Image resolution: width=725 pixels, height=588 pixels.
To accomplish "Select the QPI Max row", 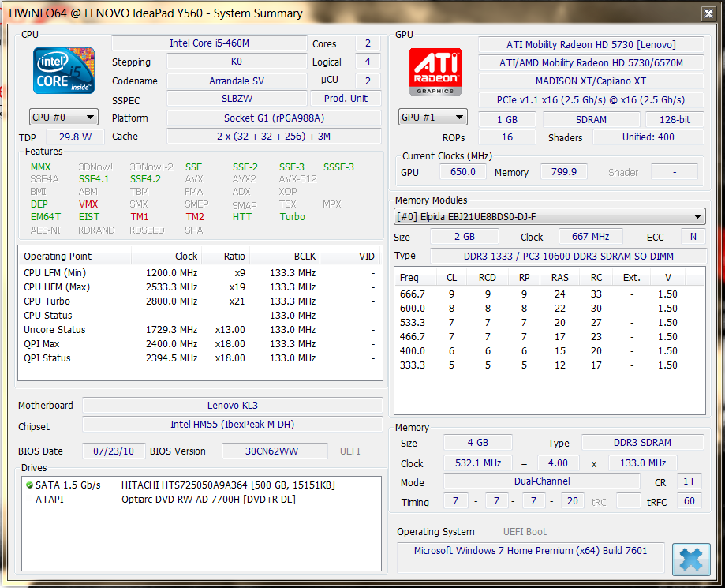I will pyautogui.click(x=200, y=344).
